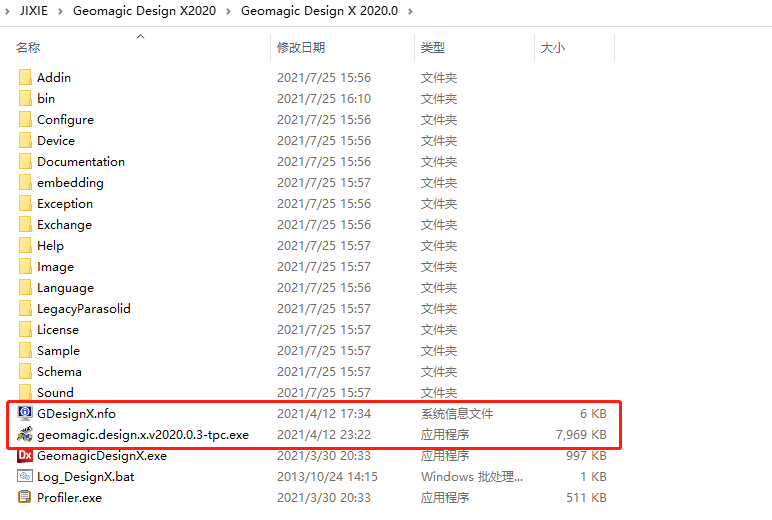Select the Documentation folder name
This screenshot has width=772, height=520.
(x=81, y=162)
